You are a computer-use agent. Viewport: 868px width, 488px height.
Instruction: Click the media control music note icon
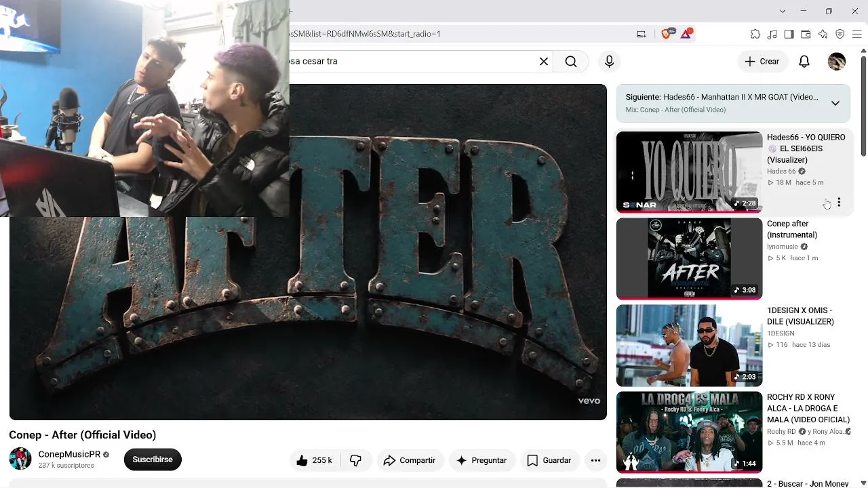click(772, 34)
